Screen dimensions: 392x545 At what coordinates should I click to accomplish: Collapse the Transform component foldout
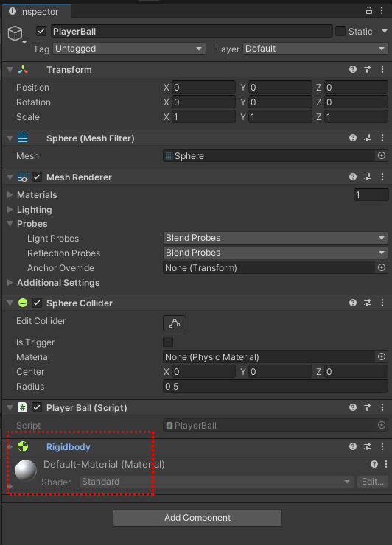coord(10,69)
